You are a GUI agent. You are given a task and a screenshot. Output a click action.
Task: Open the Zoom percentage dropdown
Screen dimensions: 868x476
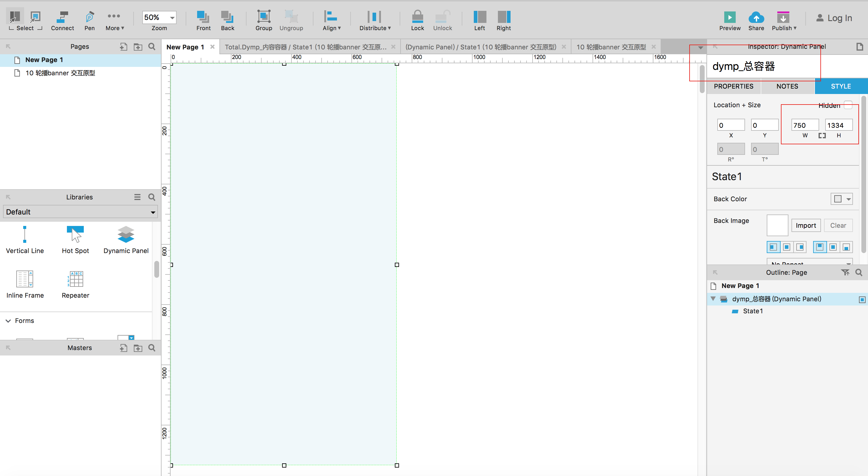tap(172, 17)
